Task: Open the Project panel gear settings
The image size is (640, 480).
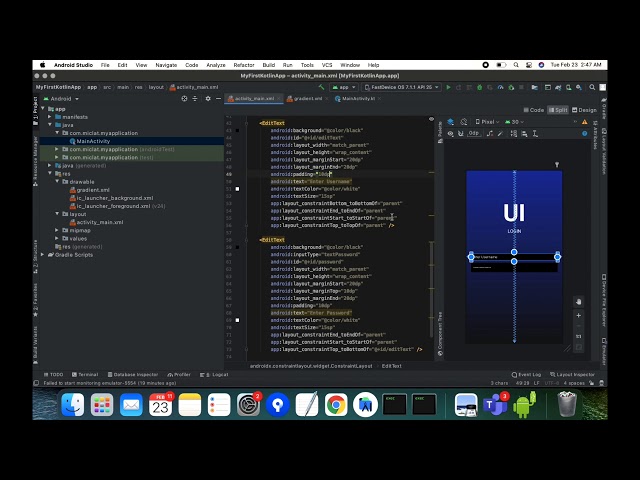Action: pos(208,99)
